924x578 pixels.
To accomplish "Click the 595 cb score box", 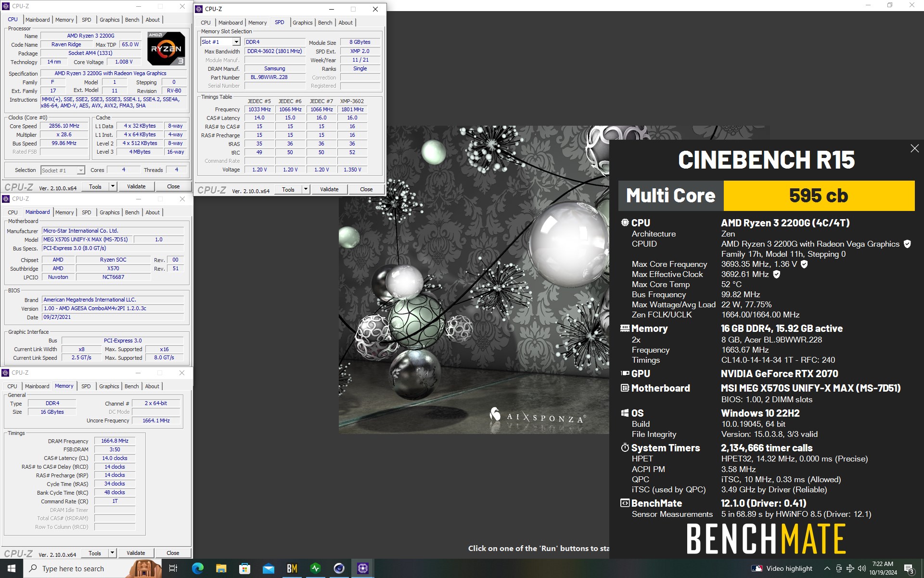I will click(819, 196).
